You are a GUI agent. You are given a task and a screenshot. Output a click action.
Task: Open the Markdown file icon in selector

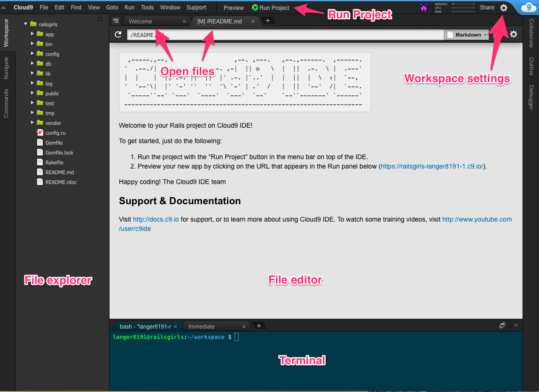450,35
